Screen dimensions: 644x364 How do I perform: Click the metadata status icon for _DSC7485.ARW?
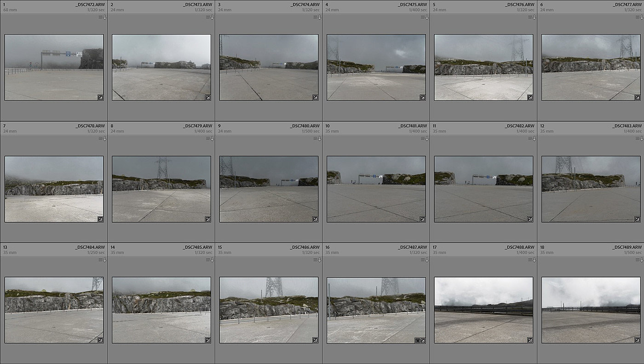(x=210, y=260)
